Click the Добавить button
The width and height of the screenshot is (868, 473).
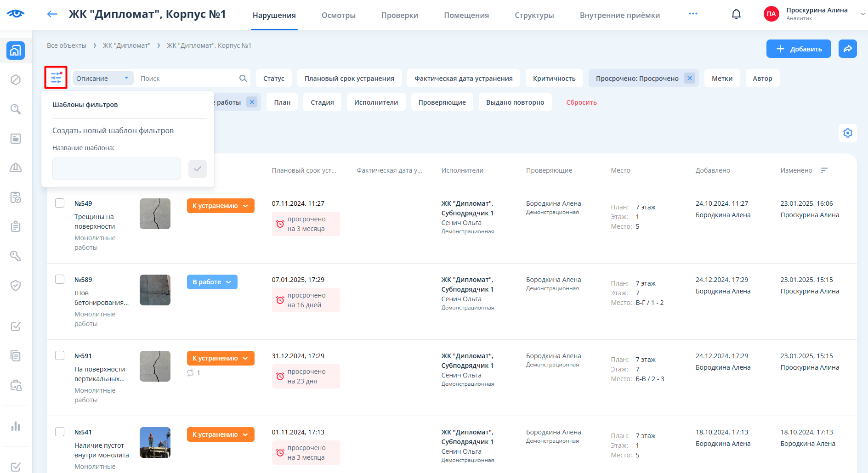[798, 49]
